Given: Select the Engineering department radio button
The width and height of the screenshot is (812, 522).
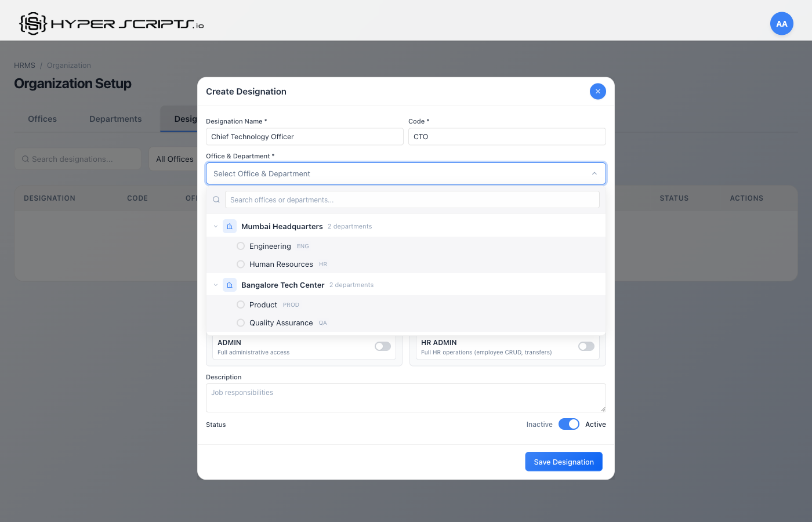Looking at the screenshot, I should pos(241,245).
